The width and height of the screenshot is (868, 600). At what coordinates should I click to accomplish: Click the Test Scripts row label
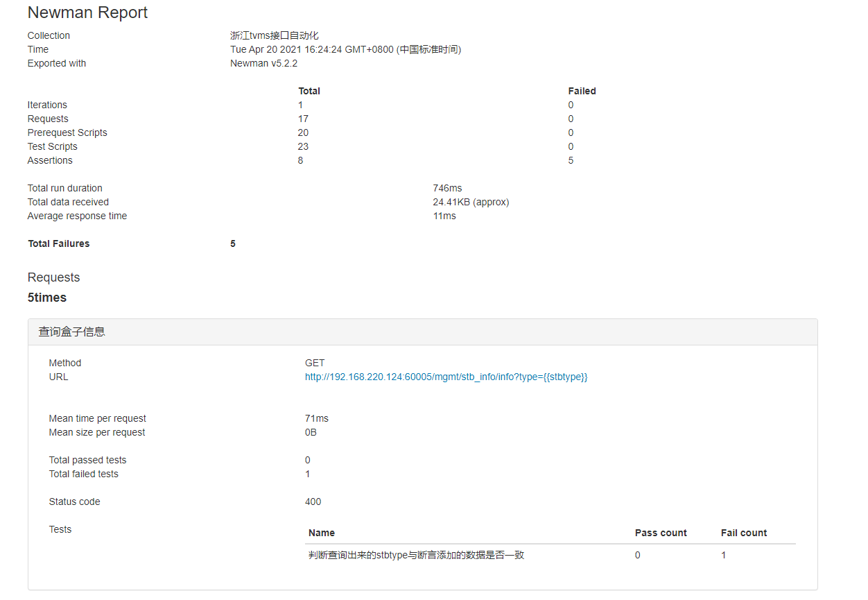[53, 146]
